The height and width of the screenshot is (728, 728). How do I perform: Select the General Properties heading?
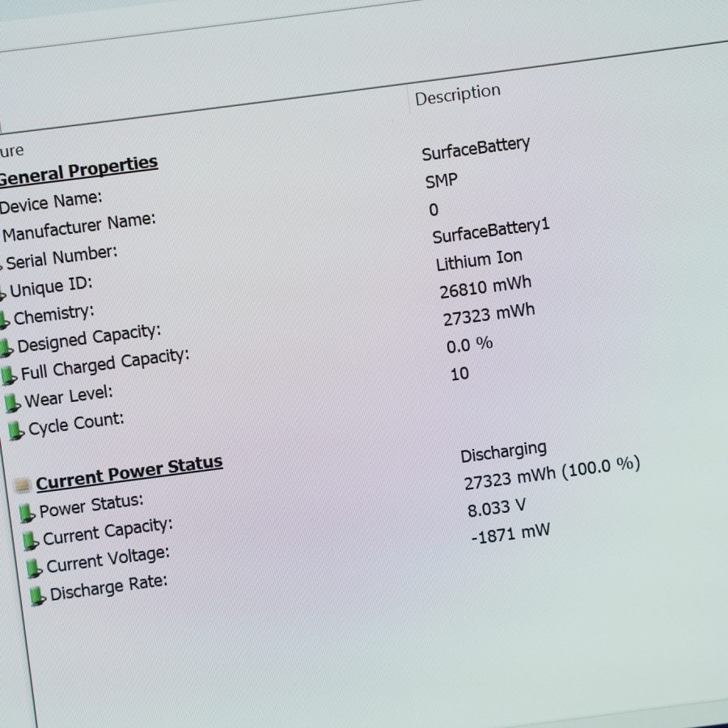coord(78,171)
